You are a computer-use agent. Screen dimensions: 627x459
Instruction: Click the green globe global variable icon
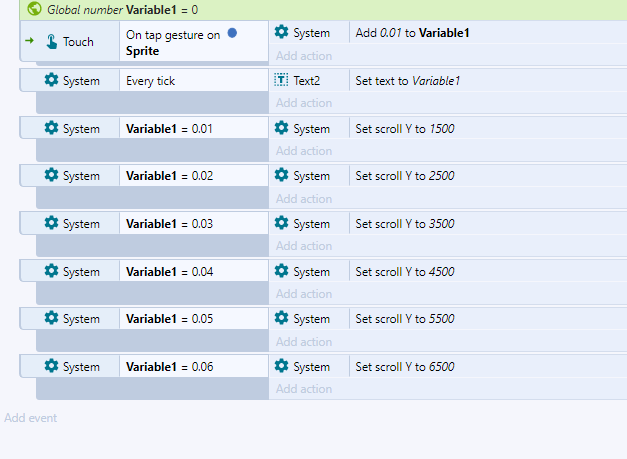(34, 8)
